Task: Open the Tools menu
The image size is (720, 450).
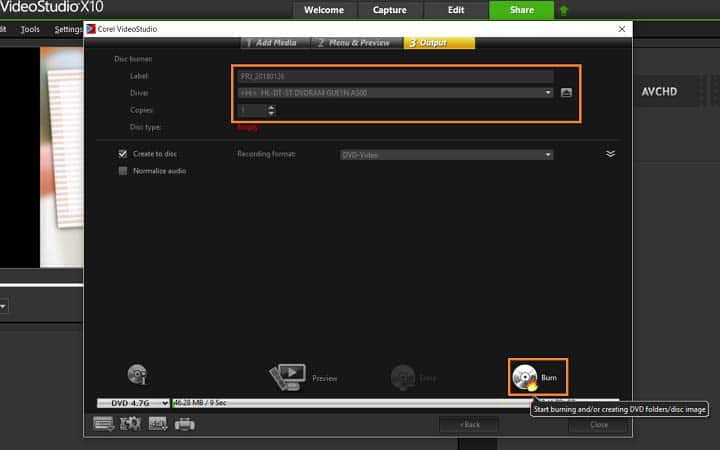Action: pyautogui.click(x=30, y=29)
